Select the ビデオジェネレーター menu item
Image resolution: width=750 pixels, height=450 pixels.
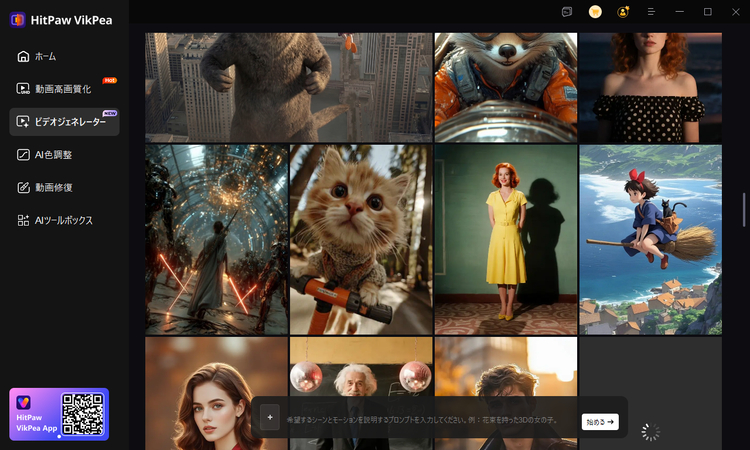64,122
